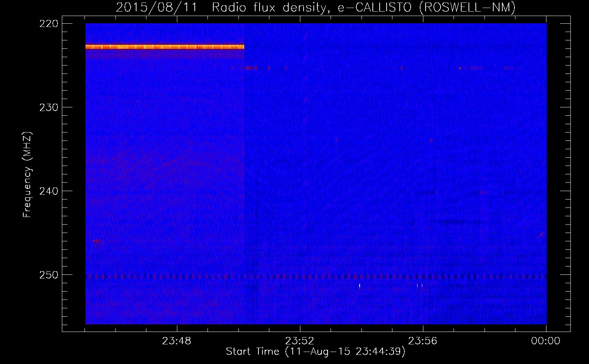The width and height of the screenshot is (589, 364).
Task: Click the 240 frequency tick label
Action: pyautogui.click(x=49, y=191)
